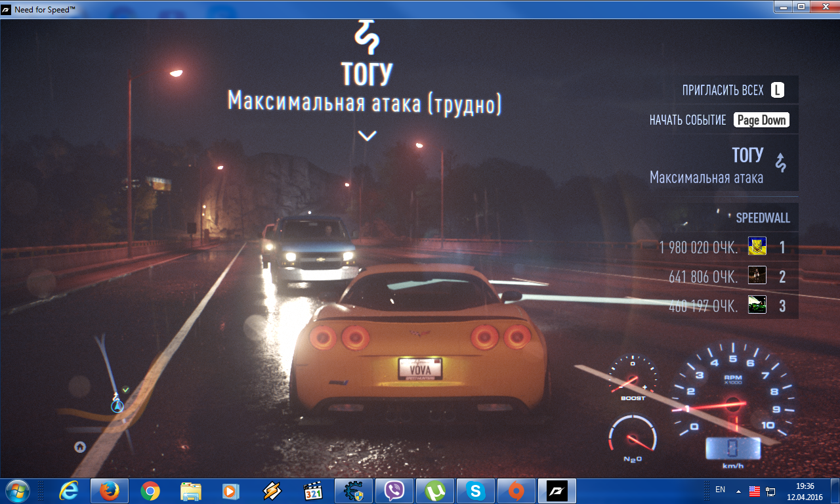Screen dimensions: 840x504
Task: Launch Google Chrome from the taskbar
Action: (150, 490)
